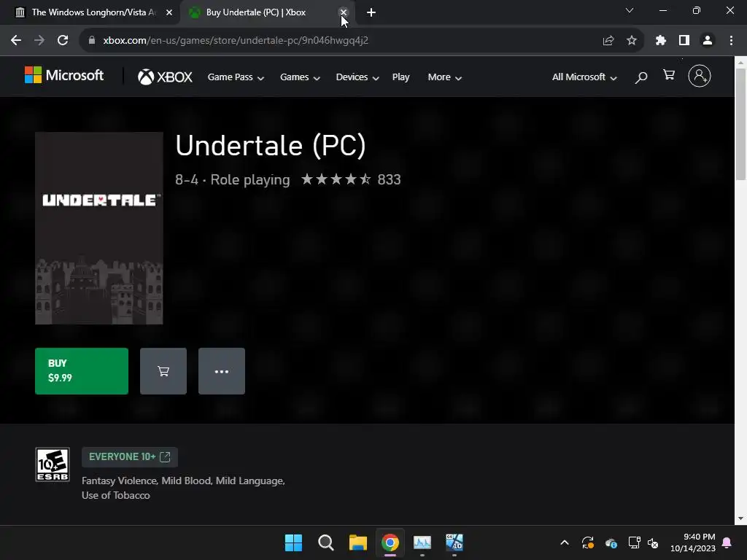Expand the Devices menu
The image size is (747, 560).
pyautogui.click(x=357, y=77)
